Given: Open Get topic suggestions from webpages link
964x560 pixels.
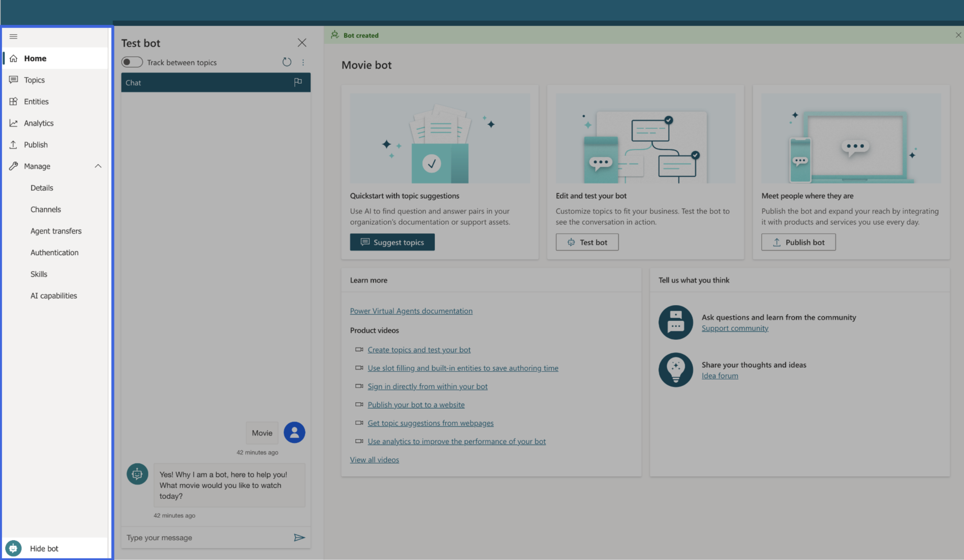Looking at the screenshot, I should click(x=430, y=423).
